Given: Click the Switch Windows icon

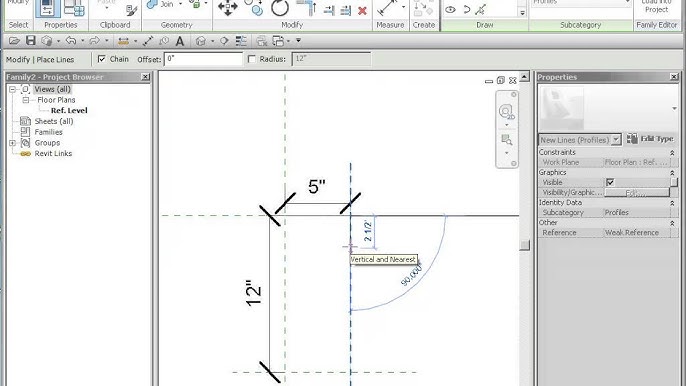Looking at the screenshot, I should click(278, 41).
